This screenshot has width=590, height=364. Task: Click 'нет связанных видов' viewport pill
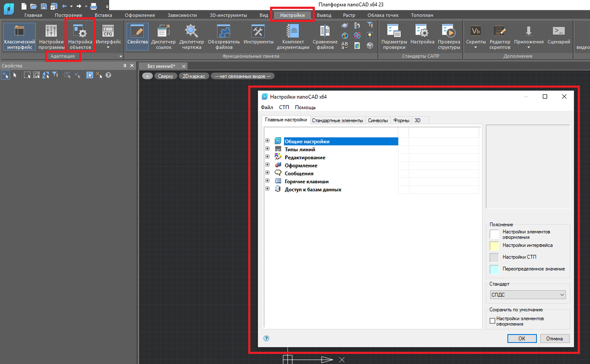point(243,76)
